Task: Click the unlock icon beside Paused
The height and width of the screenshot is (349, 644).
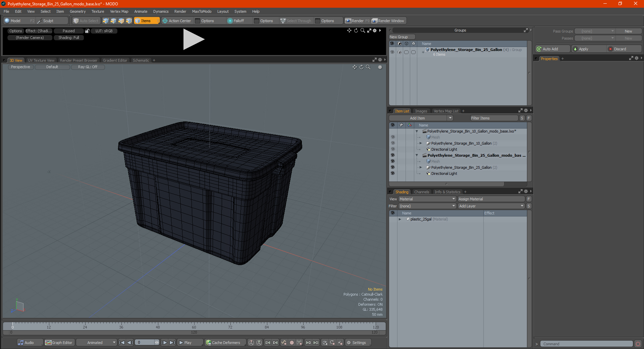Action: (x=87, y=31)
